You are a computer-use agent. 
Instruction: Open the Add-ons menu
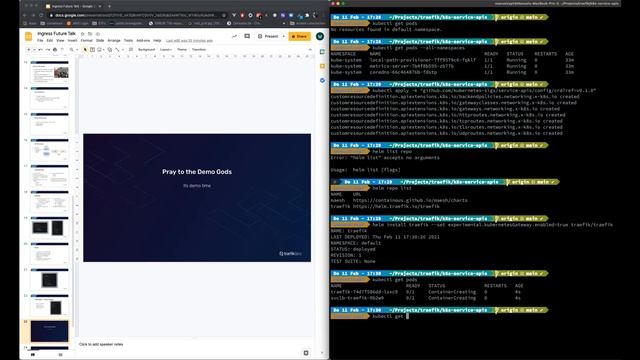point(143,41)
